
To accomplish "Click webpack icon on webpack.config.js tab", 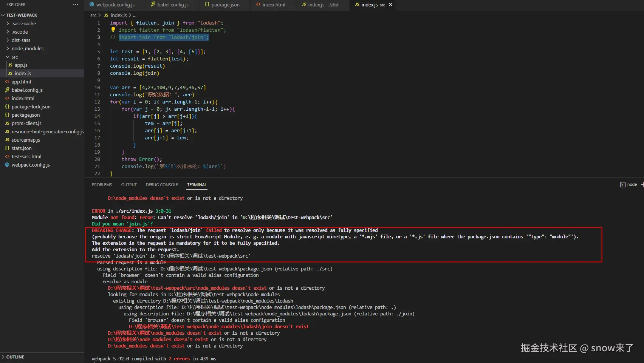I will [91, 5].
